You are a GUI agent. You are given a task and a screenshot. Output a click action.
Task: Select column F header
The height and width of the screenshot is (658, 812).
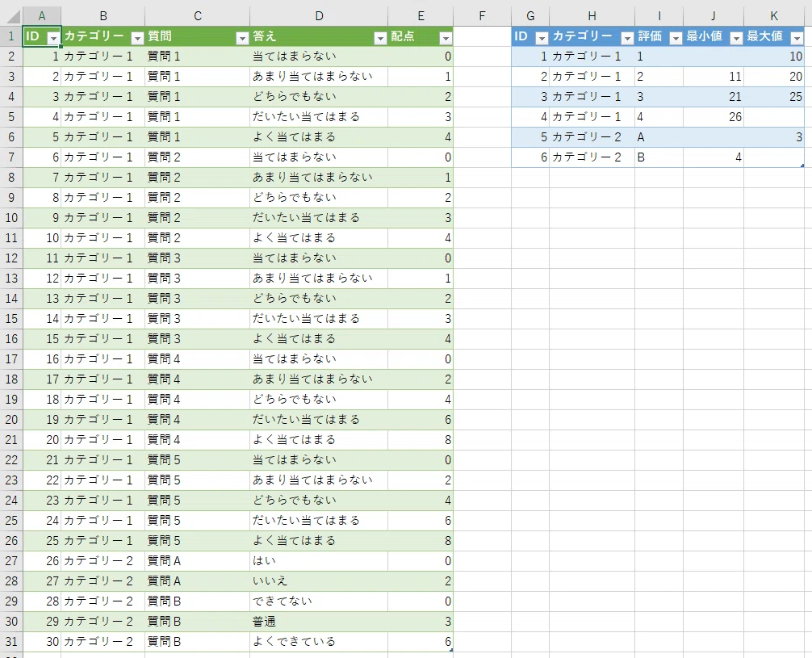482,16
